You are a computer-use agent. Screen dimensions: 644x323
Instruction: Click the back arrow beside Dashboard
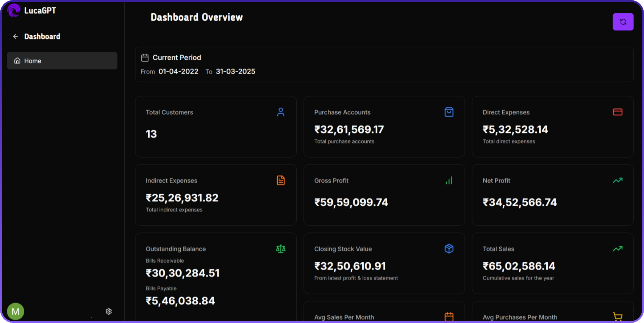pos(16,36)
